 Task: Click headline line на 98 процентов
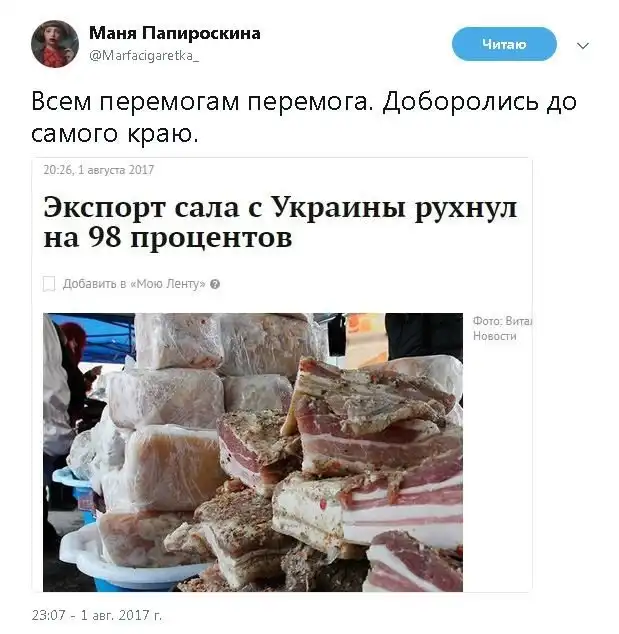coord(167,237)
